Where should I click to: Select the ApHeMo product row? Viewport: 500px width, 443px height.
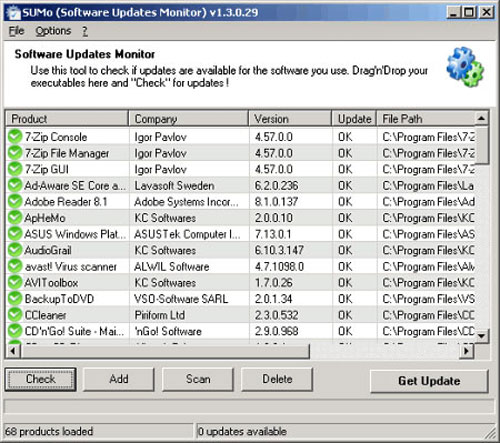(x=241, y=218)
